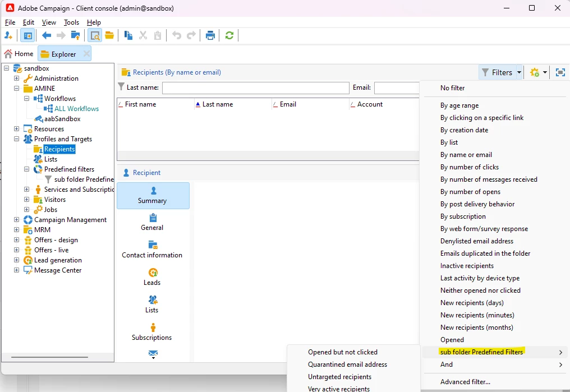Expand the Administration tree node

tap(16, 78)
